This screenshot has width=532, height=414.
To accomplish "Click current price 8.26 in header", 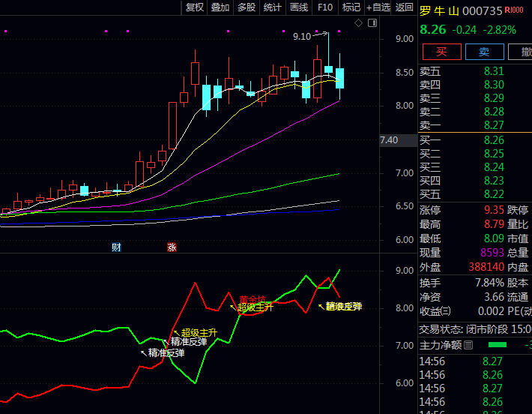I will pyautogui.click(x=433, y=29).
